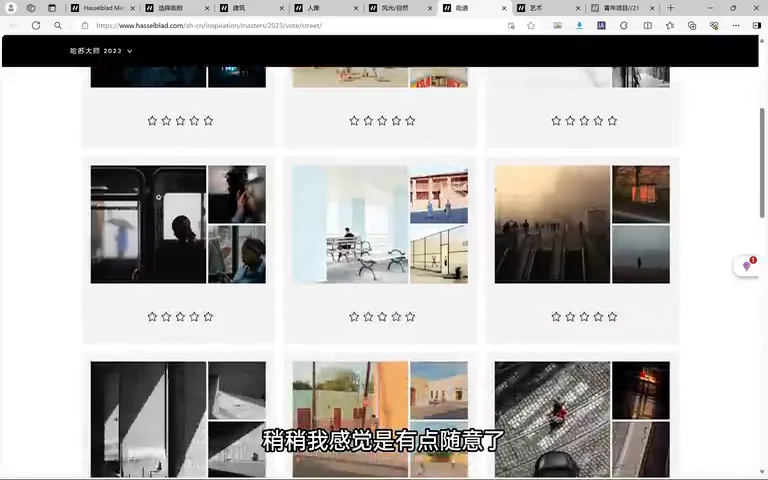Open the browser profile avatar
This screenshot has width=768, height=480.
[11, 8]
